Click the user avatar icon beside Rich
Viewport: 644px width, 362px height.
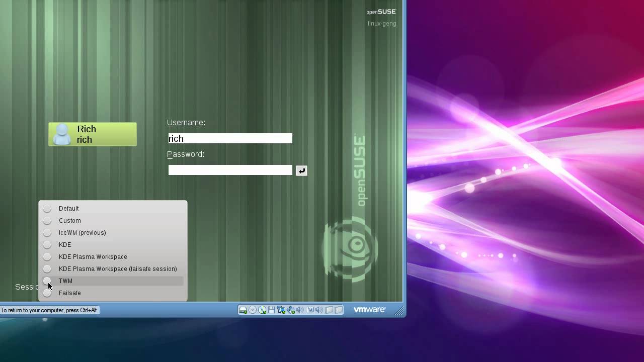pos(62,134)
